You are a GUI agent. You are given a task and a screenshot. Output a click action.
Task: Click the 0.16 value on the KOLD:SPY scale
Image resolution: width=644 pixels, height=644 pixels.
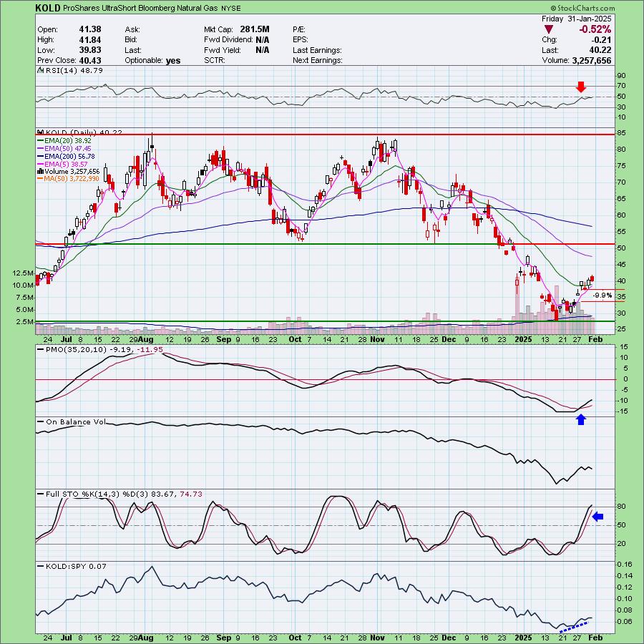[x=623, y=565]
